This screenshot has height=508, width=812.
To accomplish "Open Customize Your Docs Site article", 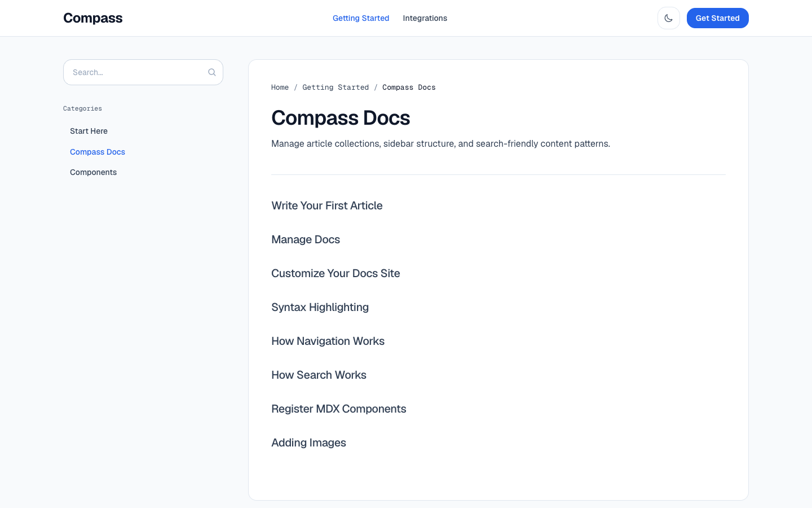I will coord(336,273).
